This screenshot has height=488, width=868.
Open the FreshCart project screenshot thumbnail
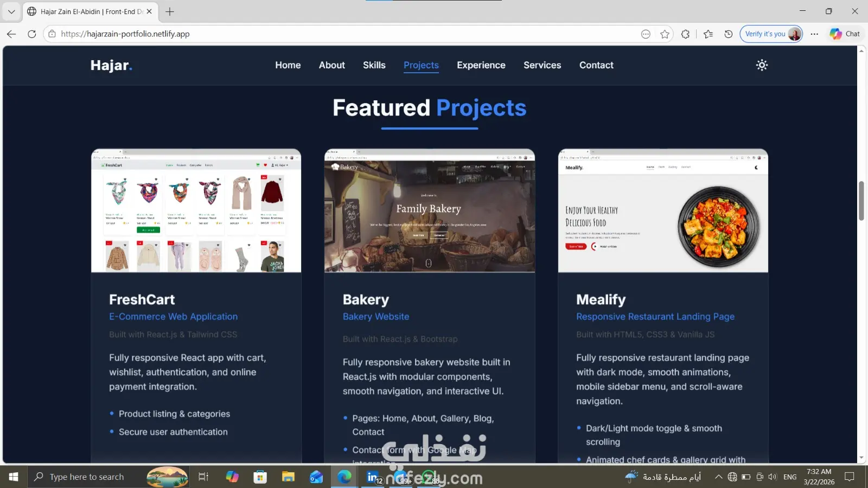click(196, 210)
